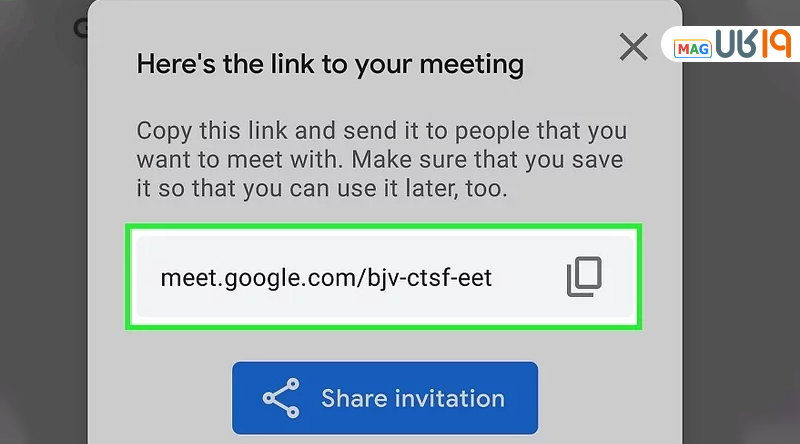Copy the meeting link with copy icon
Screen dimensions: 800x444
585,277
